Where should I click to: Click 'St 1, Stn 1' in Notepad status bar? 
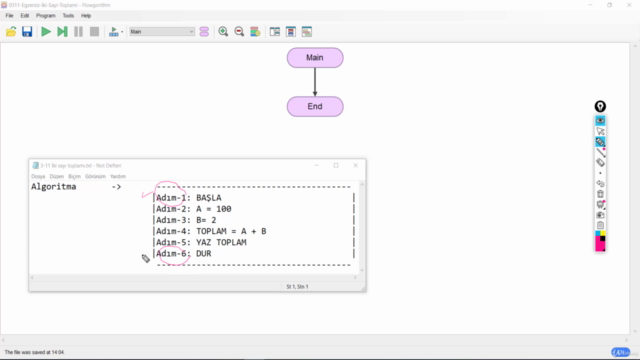[297, 287]
